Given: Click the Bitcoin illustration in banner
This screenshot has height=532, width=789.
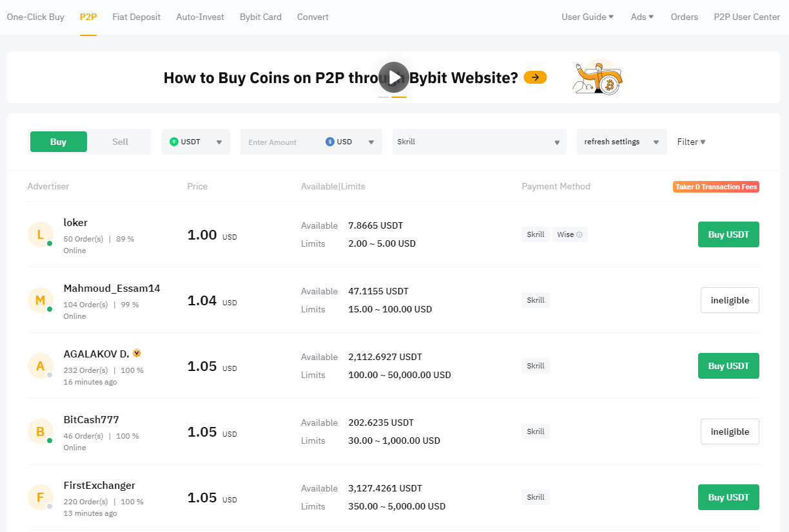Looking at the screenshot, I should tap(598, 78).
